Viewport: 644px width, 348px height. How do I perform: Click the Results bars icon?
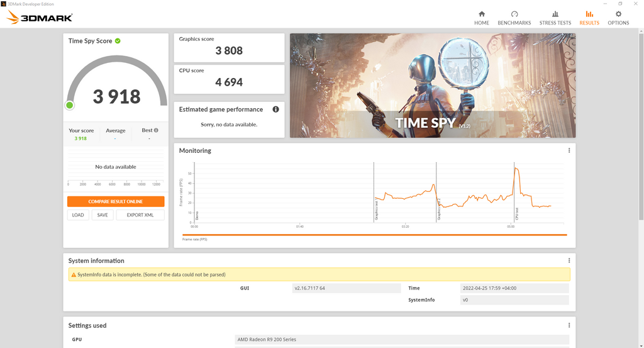click(x=589, y=14)
